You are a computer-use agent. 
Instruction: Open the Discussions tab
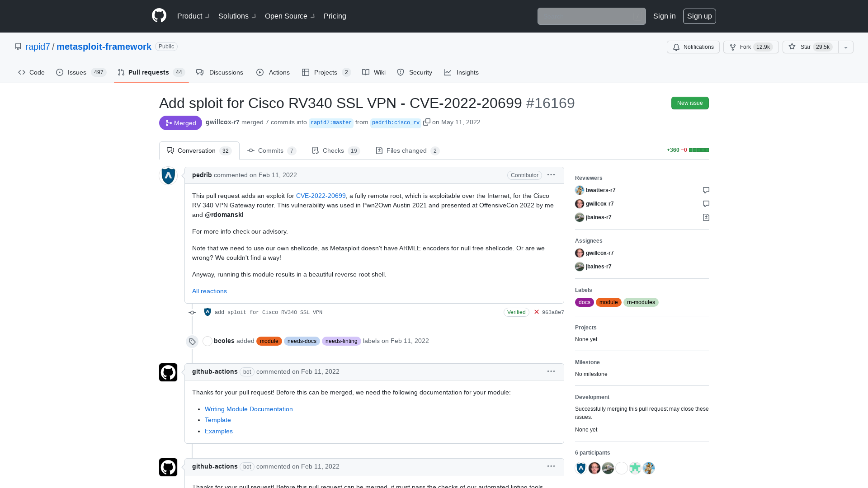click(x=220, y=72)
